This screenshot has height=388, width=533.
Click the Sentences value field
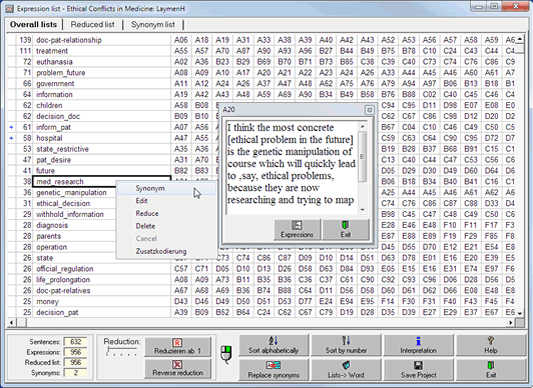click(75, 341)
